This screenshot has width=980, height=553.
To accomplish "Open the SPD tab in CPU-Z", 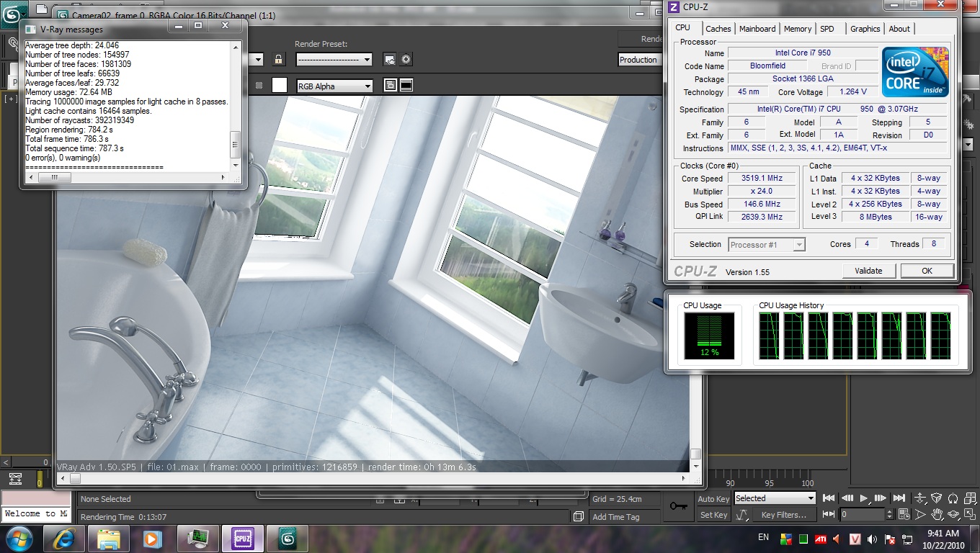I will pyautogui.click(x=827, y=29).
